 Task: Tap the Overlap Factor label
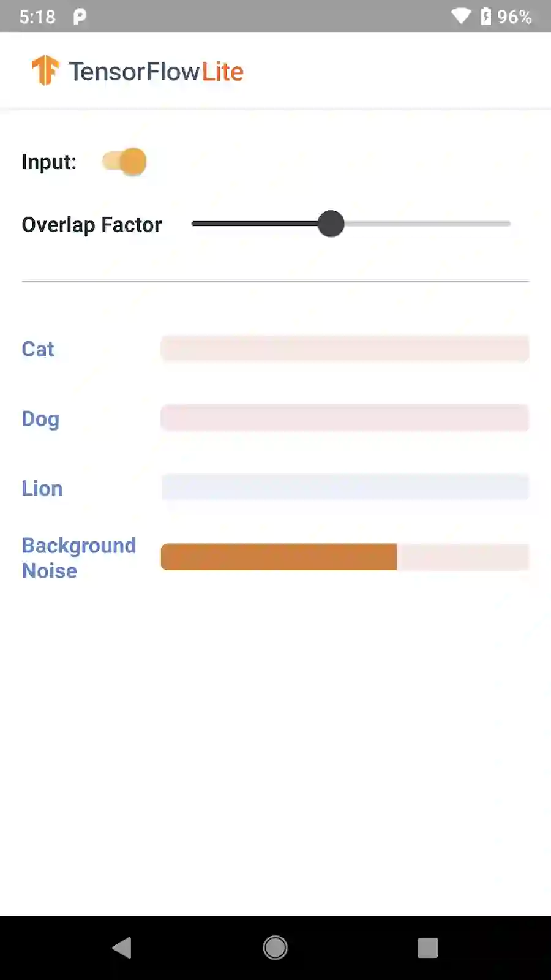coord(92,225)
